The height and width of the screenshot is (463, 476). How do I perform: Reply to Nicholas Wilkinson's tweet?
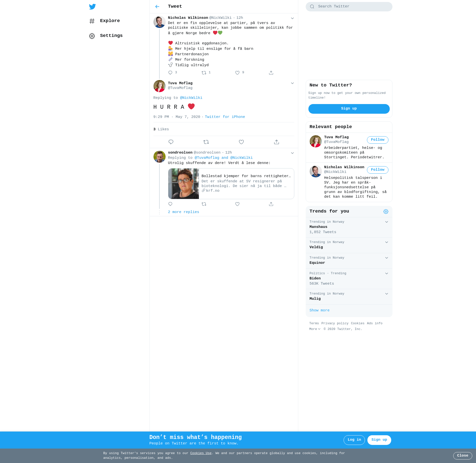pos(170,73)
